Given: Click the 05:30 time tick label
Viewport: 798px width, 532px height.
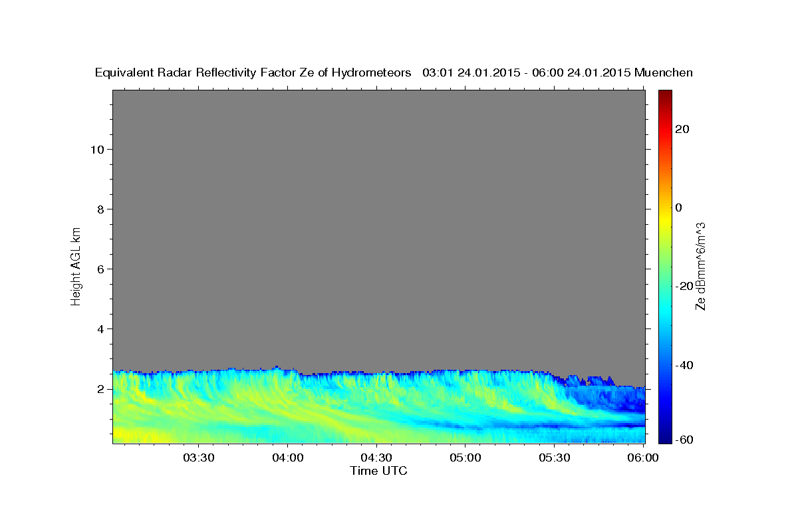Looking at the screenshot, I should pos(554,458).
